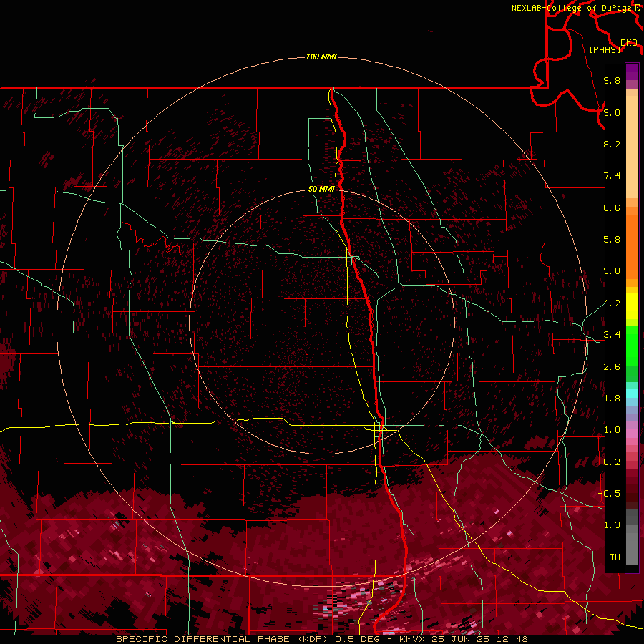The height and width of the screenshot is (644, 644).
Task: Pick the orange swatch in the color bar
Action: click(x=632, y=248)
